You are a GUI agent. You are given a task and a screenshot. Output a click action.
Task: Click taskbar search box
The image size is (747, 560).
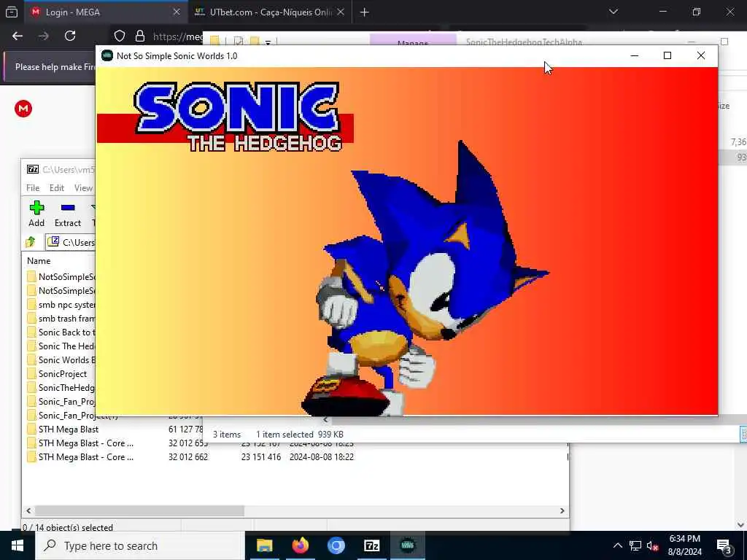click(x=139, y=545)
